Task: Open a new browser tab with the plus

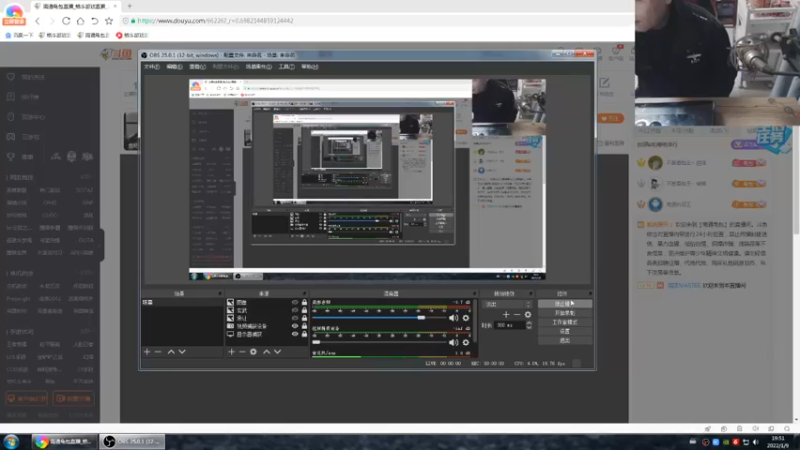Action: point(130,6)
